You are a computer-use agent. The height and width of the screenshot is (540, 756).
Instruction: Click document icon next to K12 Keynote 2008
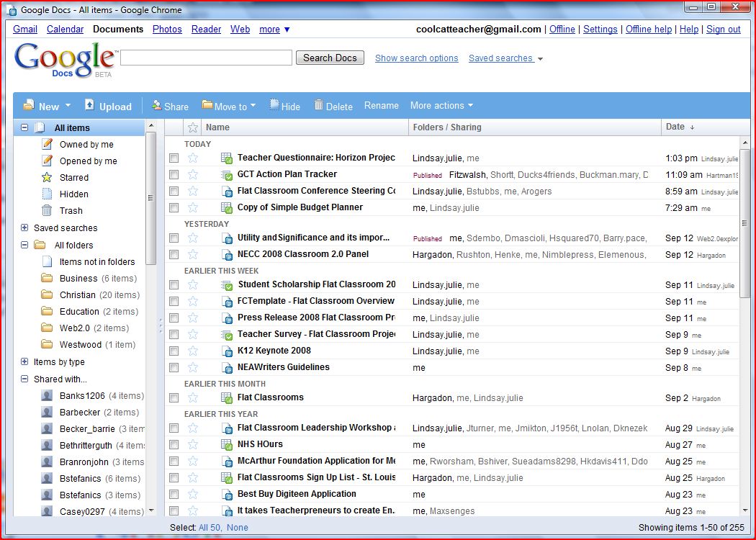coord(227,351)
